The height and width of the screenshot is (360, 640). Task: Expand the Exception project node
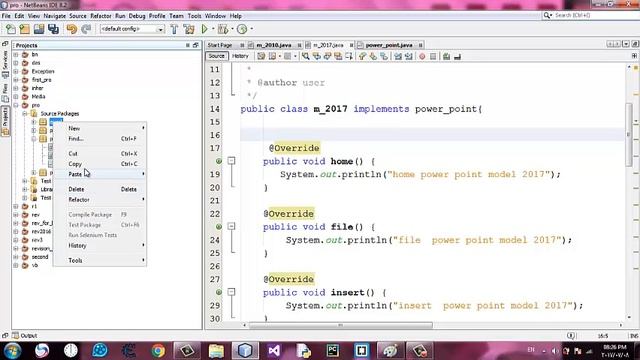(x=16, y=71)
